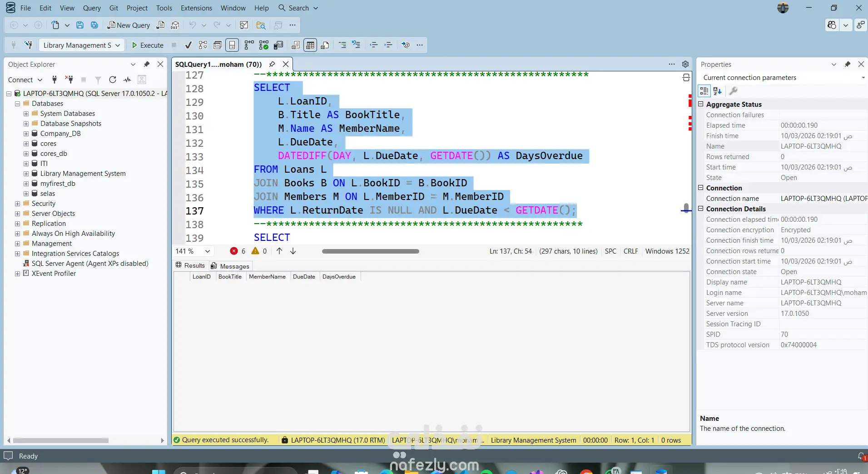Click the Change Connection icon in query toolbar
The image size is (868, 474).
tap(29, 45)
